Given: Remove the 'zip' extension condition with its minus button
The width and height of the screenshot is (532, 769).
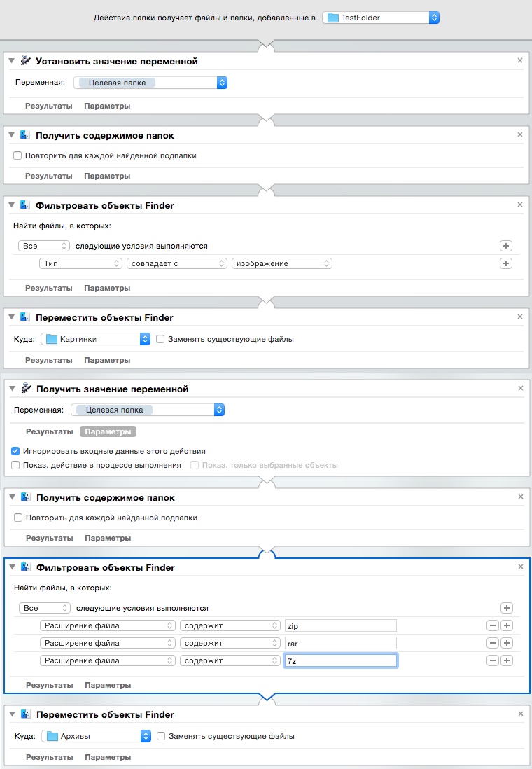Looking at the screenshot, I should (492, 625).
